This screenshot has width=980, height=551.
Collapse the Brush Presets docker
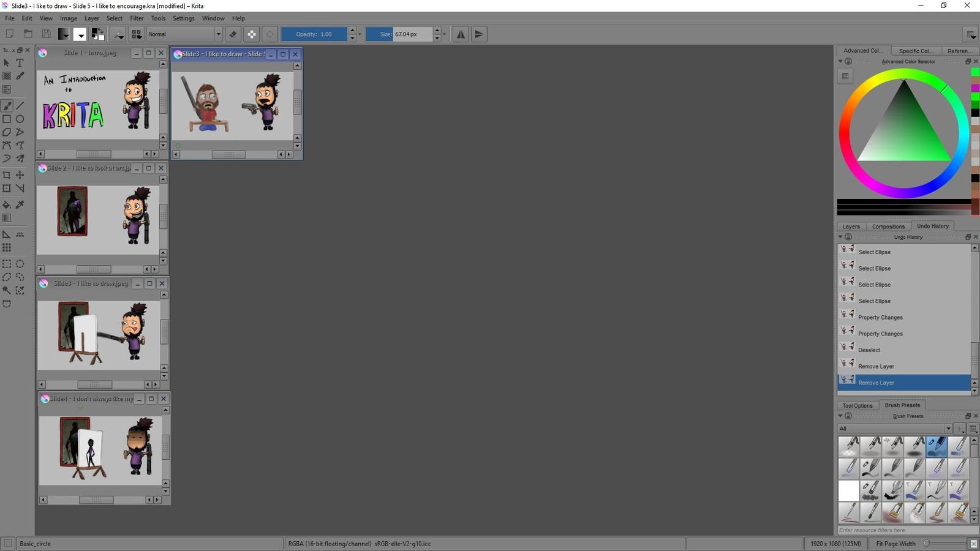(x=840, y=416)
